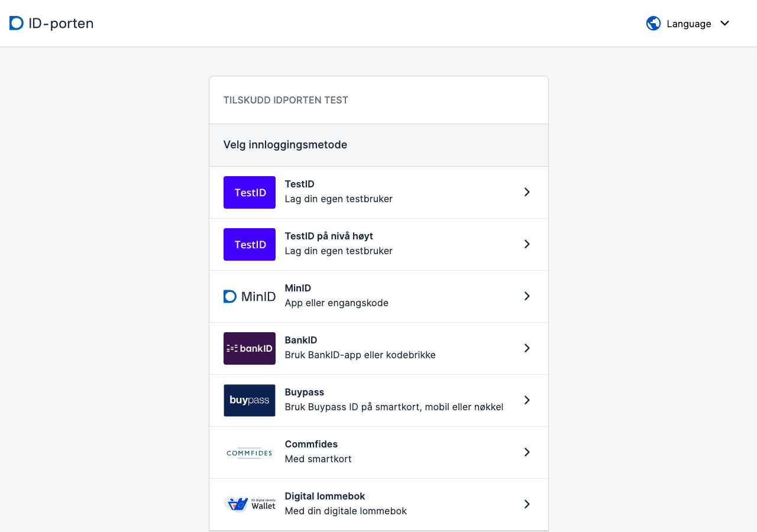The width and height of the screenshot is (757, 532).
Task: Click the EU Digital Identity Wallet logo
Action: tap(250, 505)
